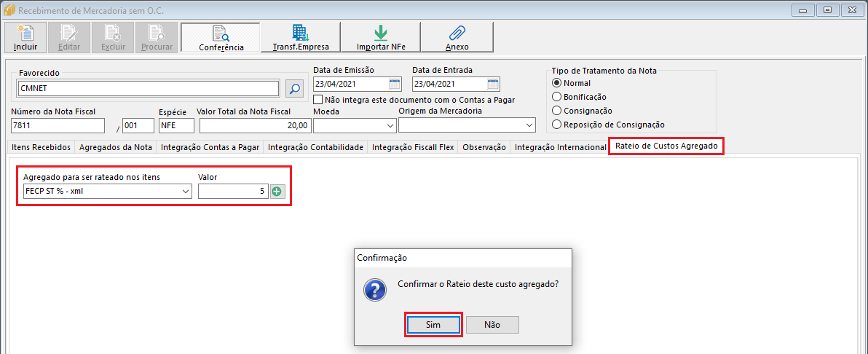868x354 pixels.
Task: Open the Anexo attachment tool
Action: (457, 38)
